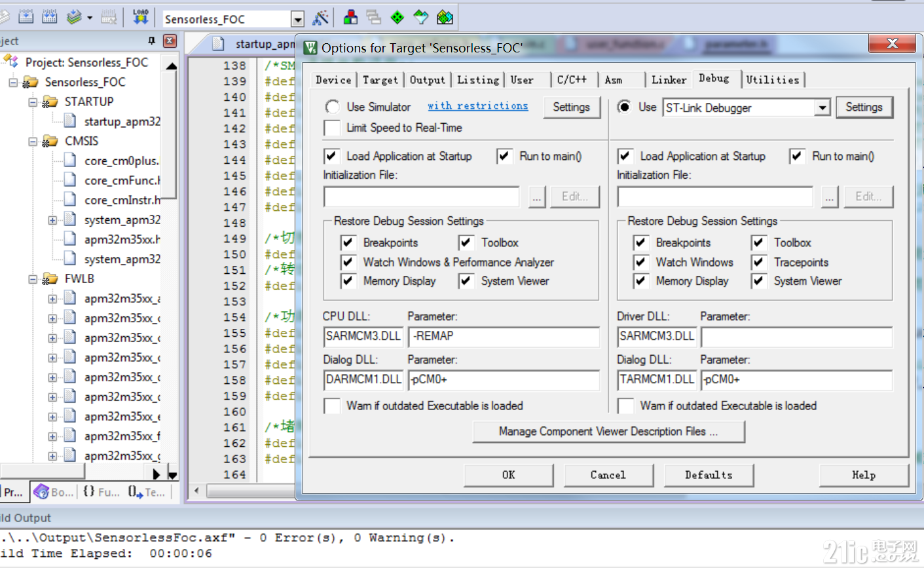The image size is (924, 568).
Task: Open the Utilities tab in Options dialog
Action: point(773,80)
